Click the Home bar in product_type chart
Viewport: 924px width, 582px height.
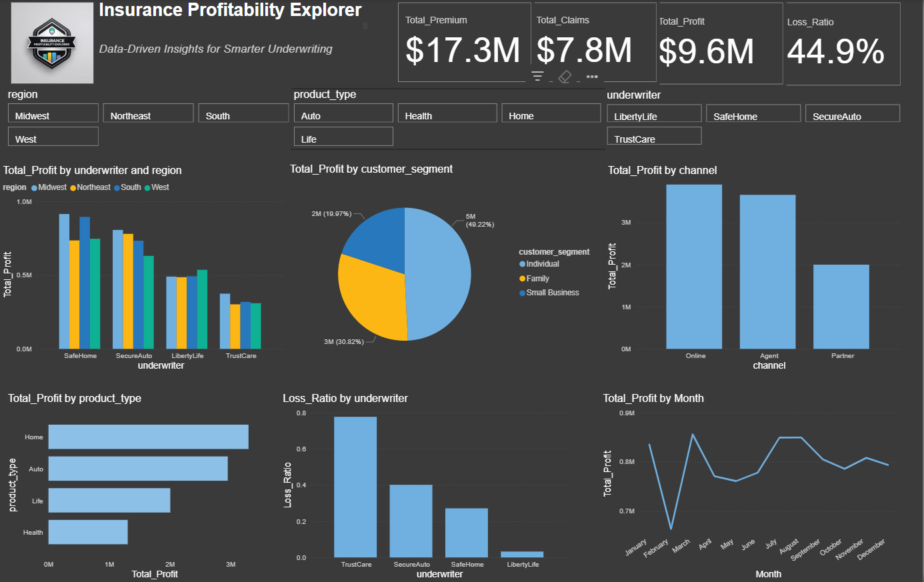pos(147,437)
